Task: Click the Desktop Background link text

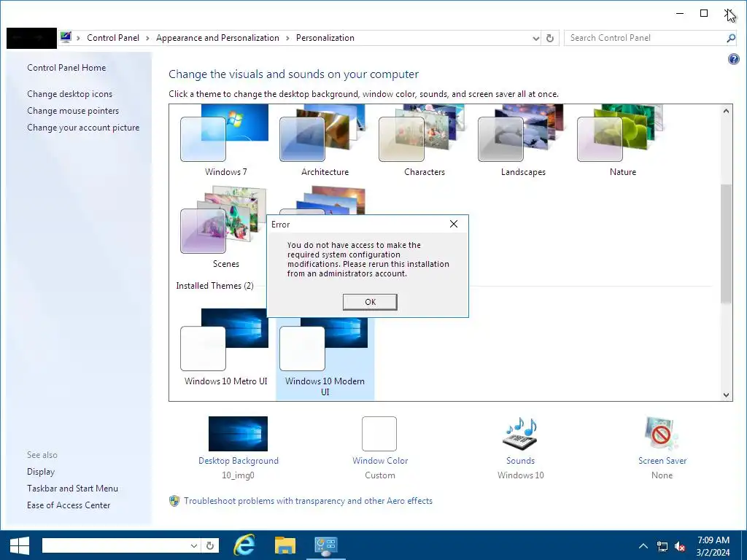Action: click(239, 461)
